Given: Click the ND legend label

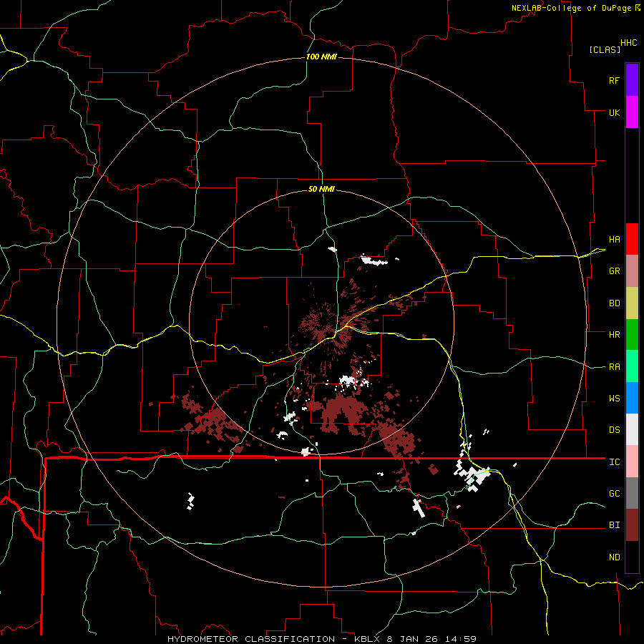Looking at the screenshot, I should click(x=615, y=557).
